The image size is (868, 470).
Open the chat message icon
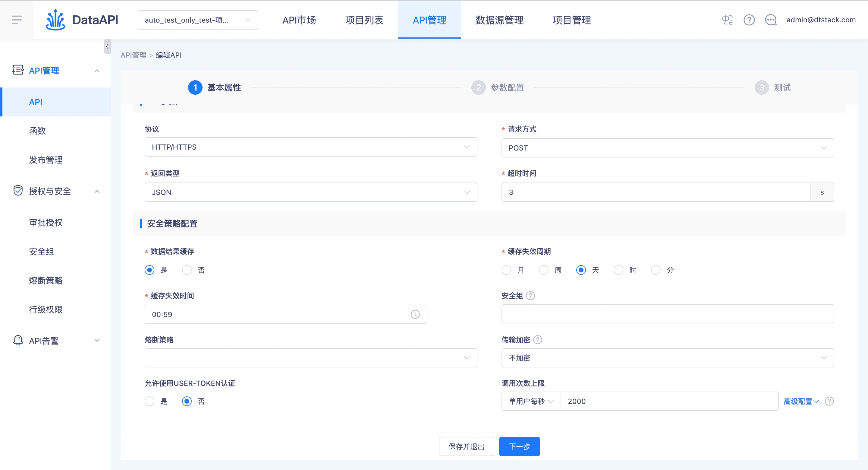[x=771, y=20]
